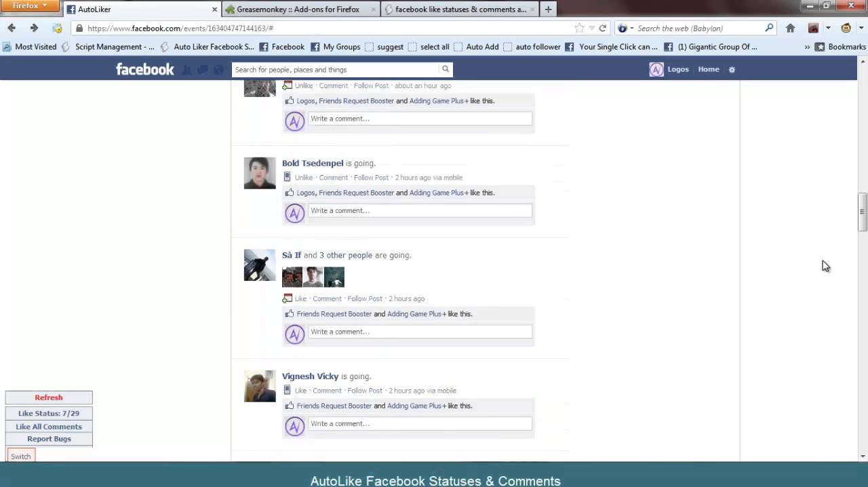Show more bookmarks toolbar items chevron

click(x=807, y=47)
